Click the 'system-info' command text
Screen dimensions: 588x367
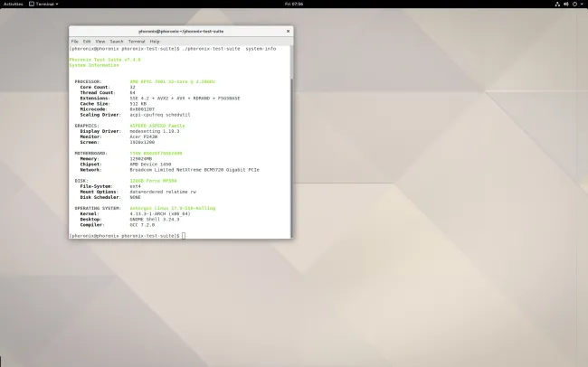[261, 49]
